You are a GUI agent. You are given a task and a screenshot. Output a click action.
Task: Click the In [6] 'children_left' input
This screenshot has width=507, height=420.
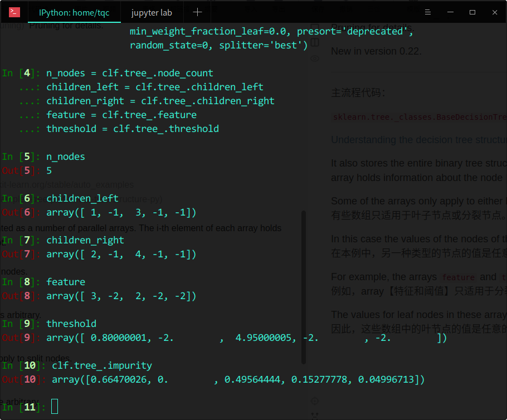point(82,198)
